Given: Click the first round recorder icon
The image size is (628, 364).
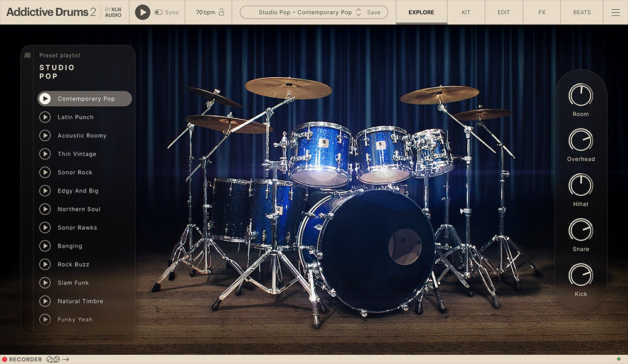Looking at the screenshot, I should pos(50,360).
